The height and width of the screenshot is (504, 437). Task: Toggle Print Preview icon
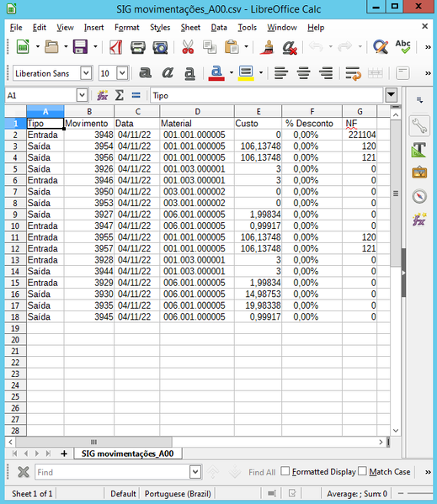click(x=160, y=47)
